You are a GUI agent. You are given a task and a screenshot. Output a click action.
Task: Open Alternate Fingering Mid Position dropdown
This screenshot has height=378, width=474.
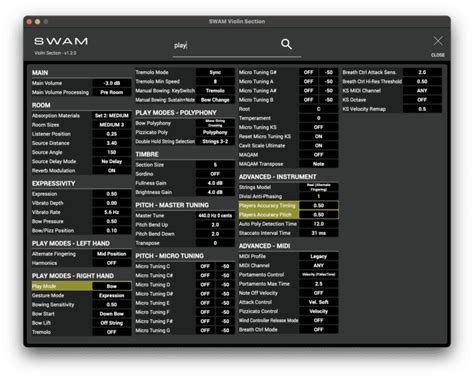click(112, 254)
